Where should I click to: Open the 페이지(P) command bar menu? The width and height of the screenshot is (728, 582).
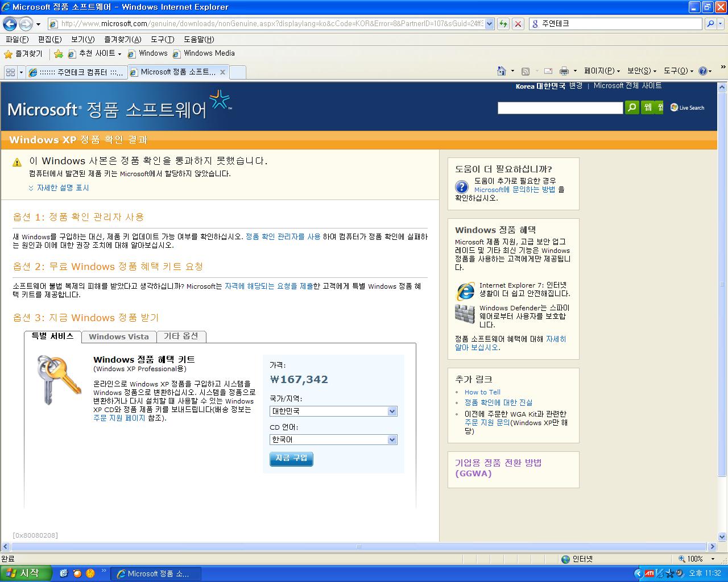click(602, 71)
